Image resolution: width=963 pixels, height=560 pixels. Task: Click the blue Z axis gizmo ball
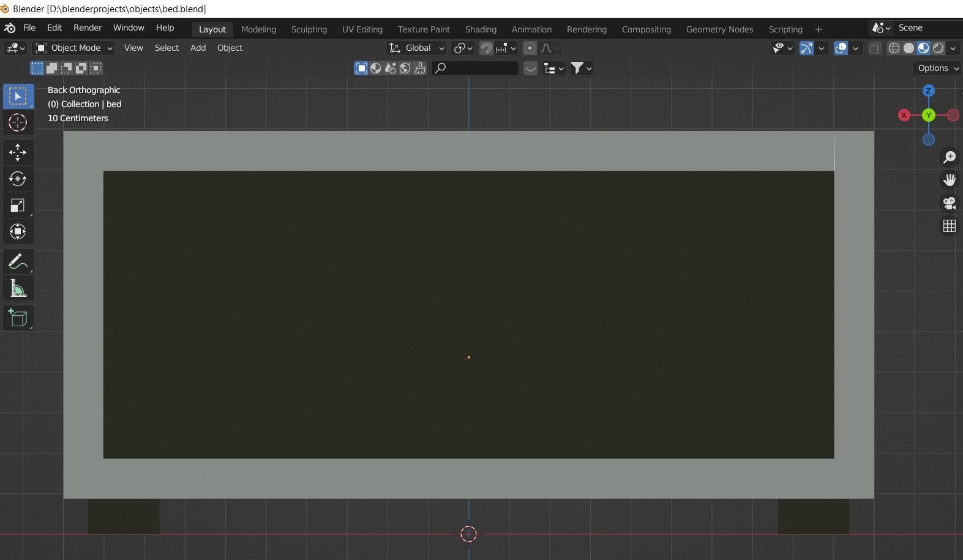click(x=929, y=91)
